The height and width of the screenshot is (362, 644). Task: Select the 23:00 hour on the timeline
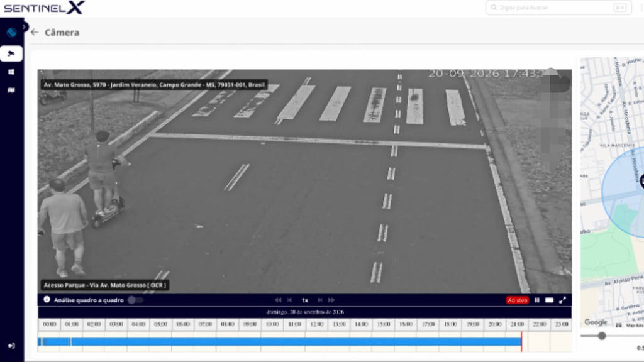click(562, 324)
